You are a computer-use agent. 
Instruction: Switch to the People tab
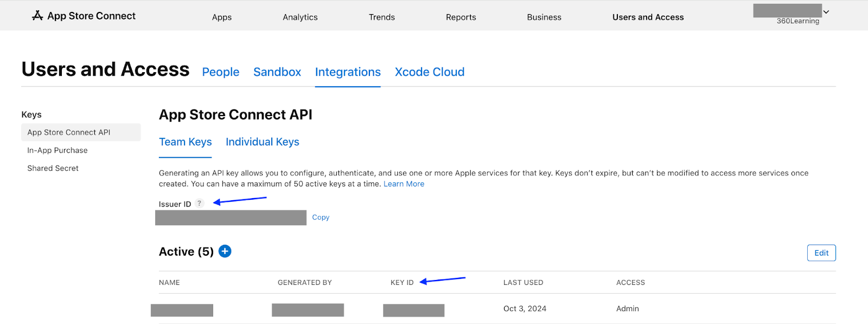(220, 72)
